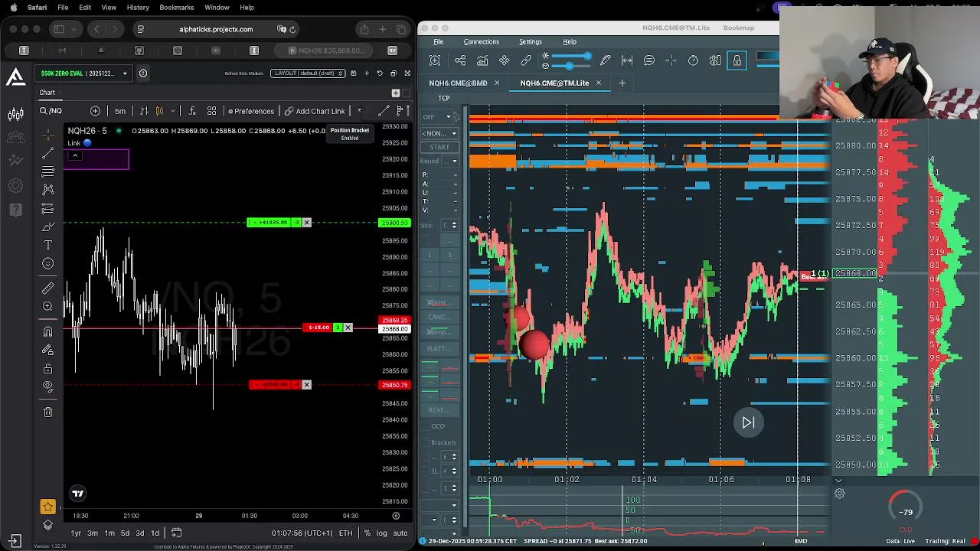Click the go-to-date calendar icon
Image resolution: width=980 pixels, height=551 pixels.
(x=176, y=533)
